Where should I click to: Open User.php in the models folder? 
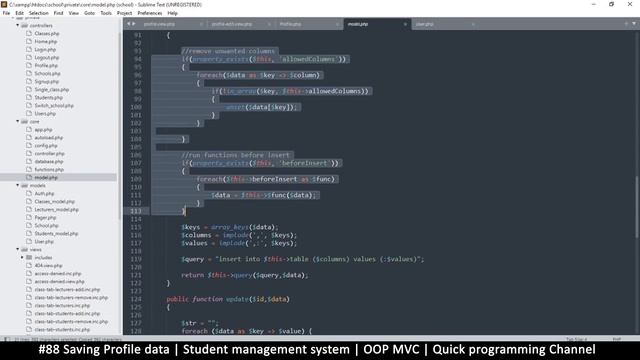pos(44,242)
